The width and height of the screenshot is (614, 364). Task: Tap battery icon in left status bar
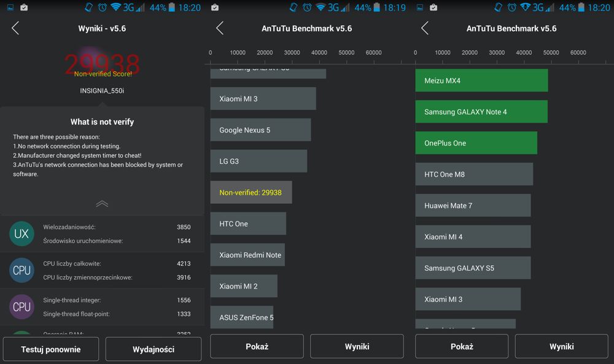tap(171, 7)
